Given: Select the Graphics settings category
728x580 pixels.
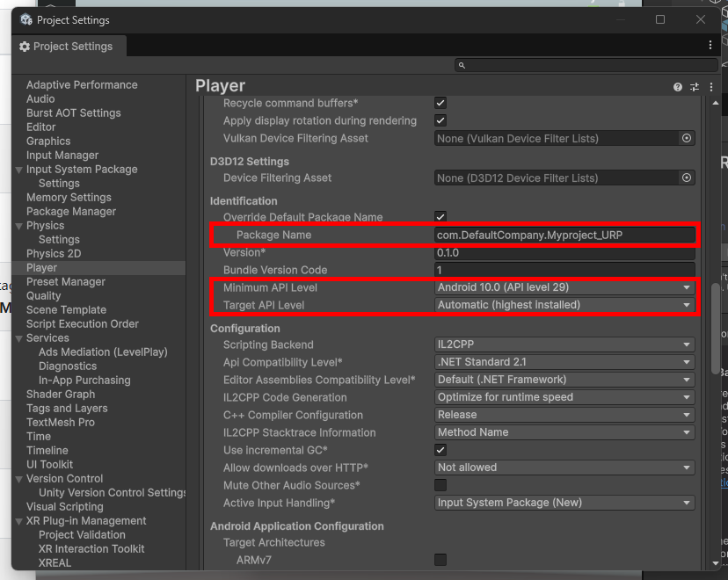Looking at the screenshot, I should pos(48,141).
